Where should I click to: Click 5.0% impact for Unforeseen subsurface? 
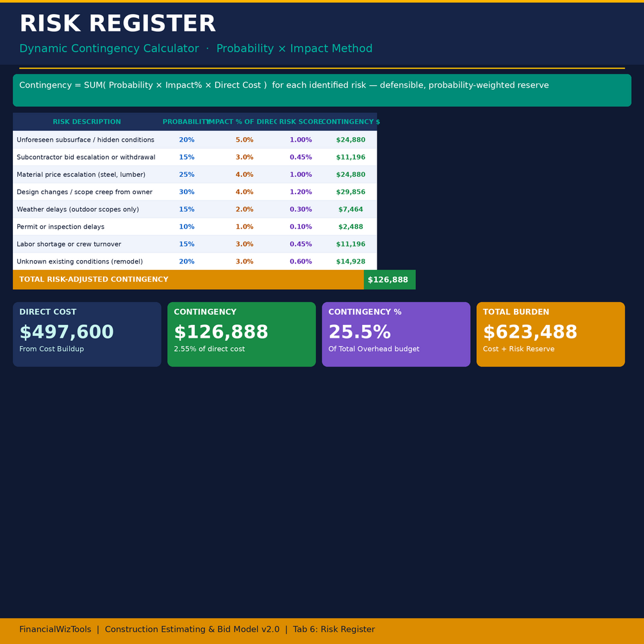pos(244,140)
